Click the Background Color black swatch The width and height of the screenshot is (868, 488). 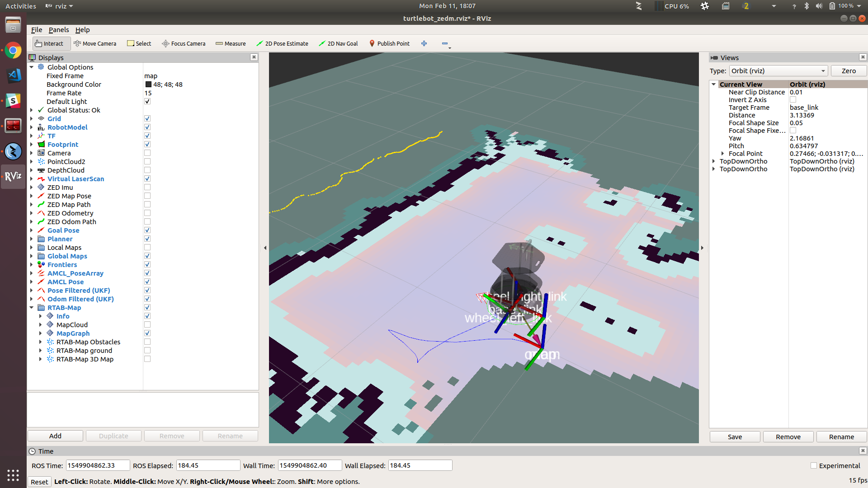tap(148, 84)
